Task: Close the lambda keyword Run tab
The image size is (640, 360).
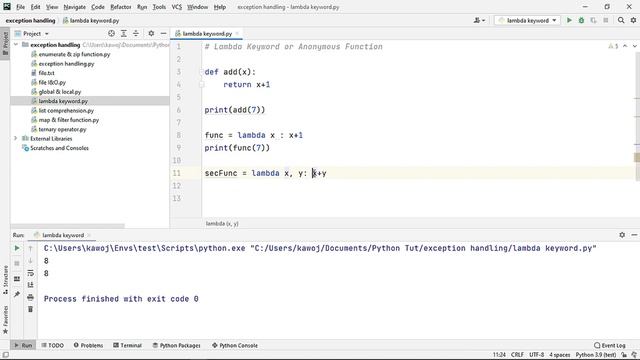Action: pos(89,235)
